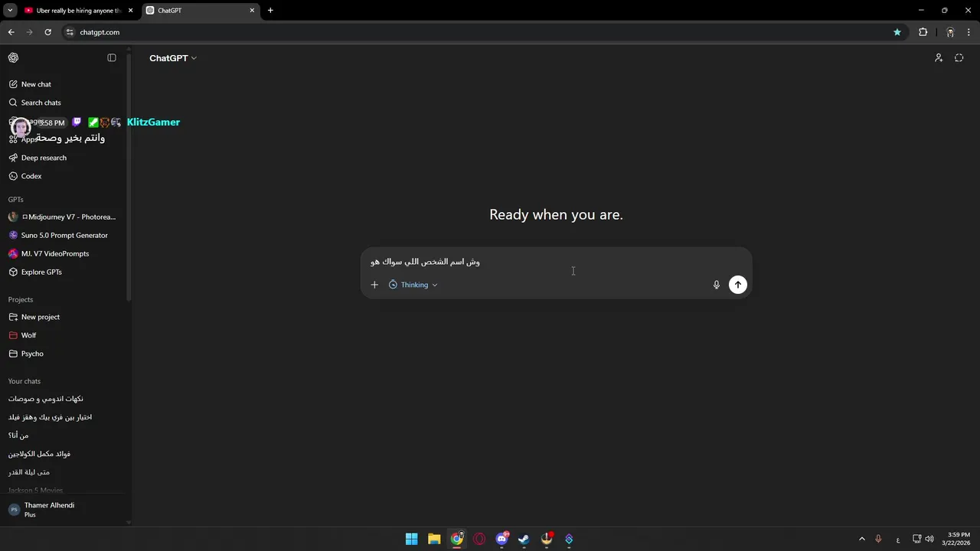Reload the page
The height and width of the screenshot is (551, 980).
47,32
